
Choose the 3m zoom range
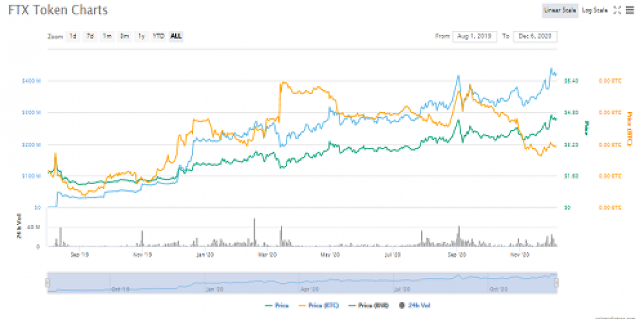tap(124, 36)
